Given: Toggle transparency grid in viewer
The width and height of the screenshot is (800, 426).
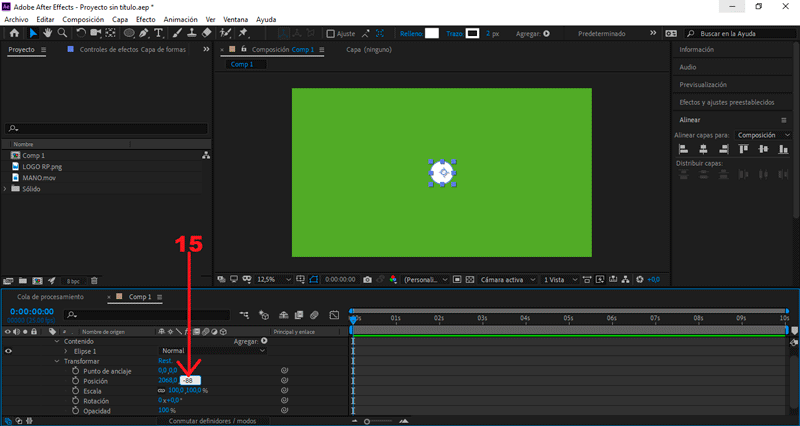Looking at the screenshot, I should (470, 280).
